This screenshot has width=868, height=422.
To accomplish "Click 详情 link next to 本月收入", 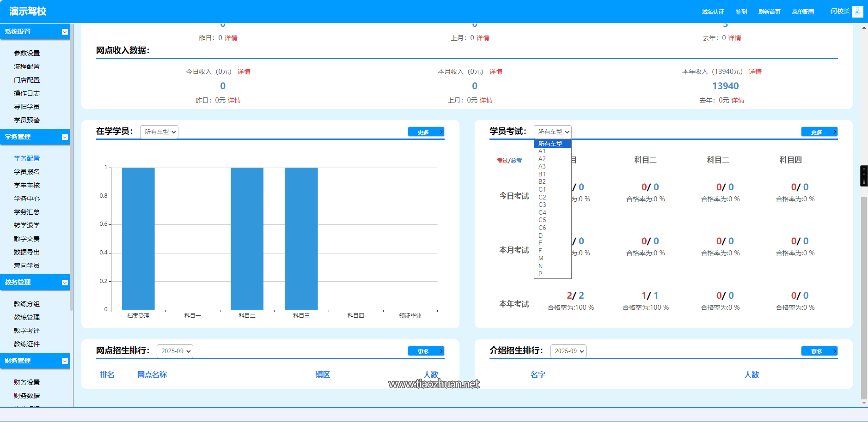I will pos(496,72).
